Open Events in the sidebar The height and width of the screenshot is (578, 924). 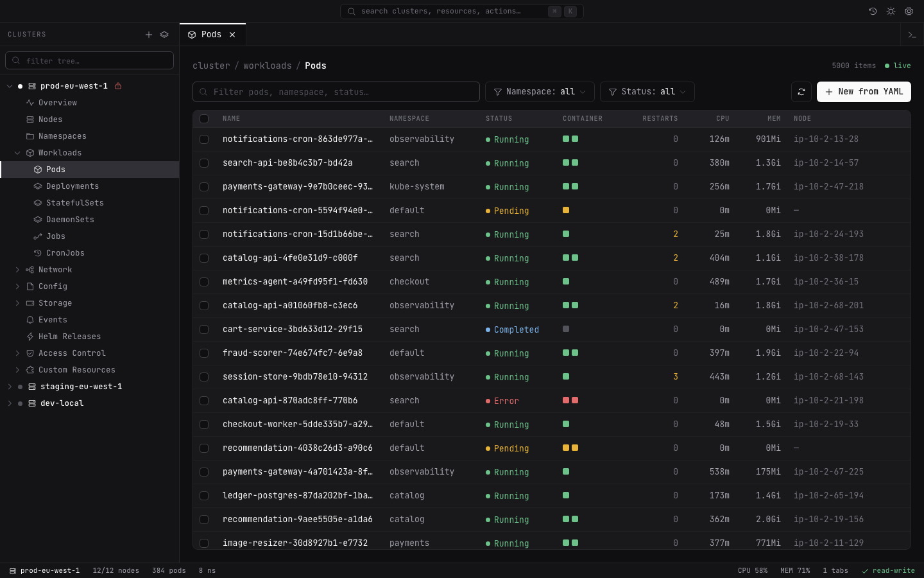click(x=90, y=320)
